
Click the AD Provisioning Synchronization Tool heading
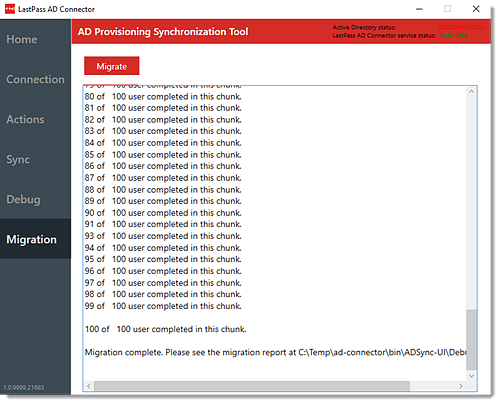[x=163, y=32]
